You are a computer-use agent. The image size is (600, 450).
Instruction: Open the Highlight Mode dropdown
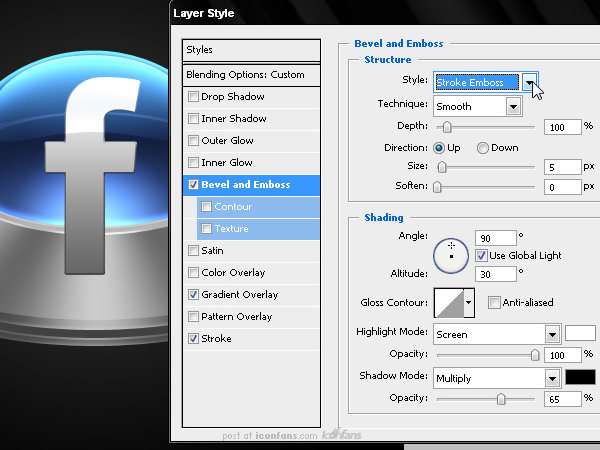pos(552,334)
